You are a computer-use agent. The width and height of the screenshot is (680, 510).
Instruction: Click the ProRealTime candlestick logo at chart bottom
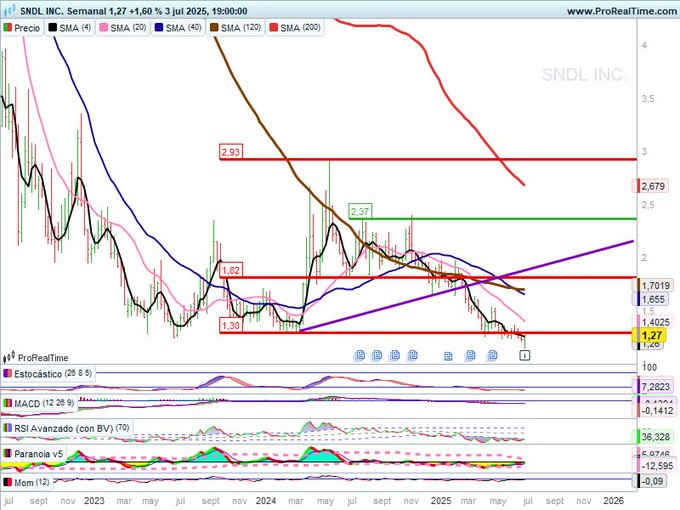click(9, 357)
